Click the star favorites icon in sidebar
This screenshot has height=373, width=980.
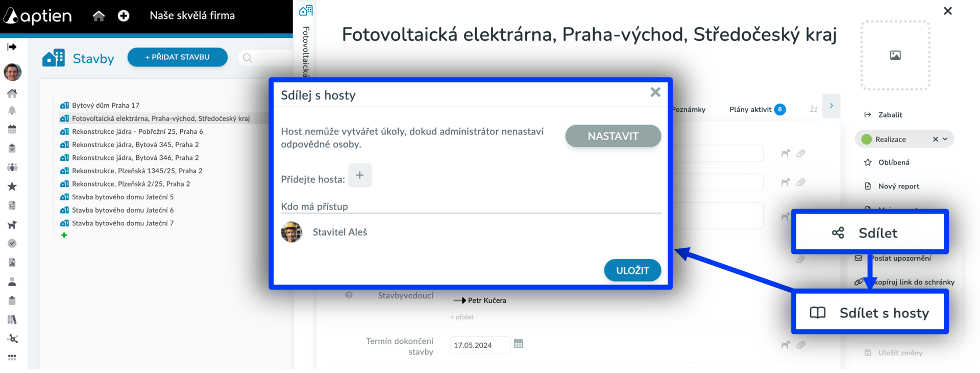[x=12, y=186]
